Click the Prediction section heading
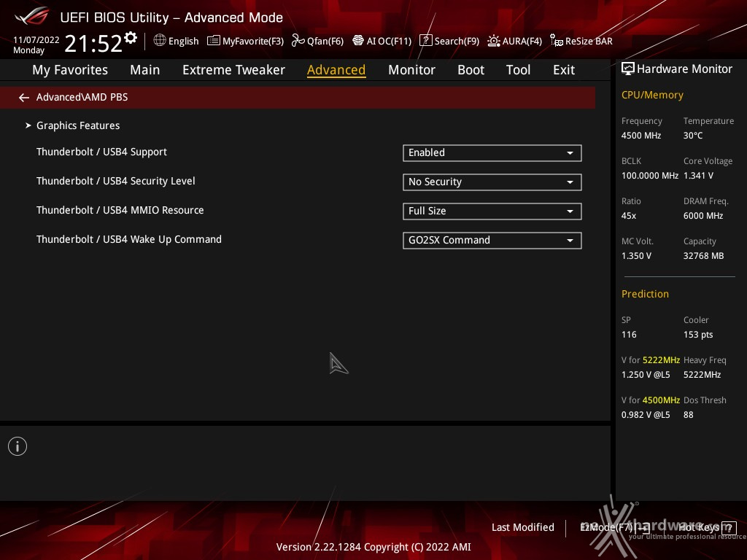This screenshot has height=560, width=747. point(645,295)
